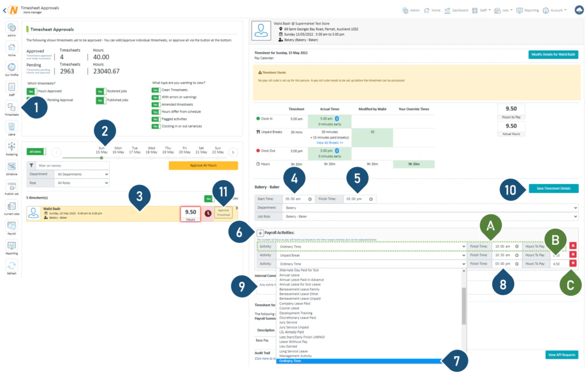The image size is (588, 373).
Task: Open the Account menu in top navigation
Action: pos(555,10)
